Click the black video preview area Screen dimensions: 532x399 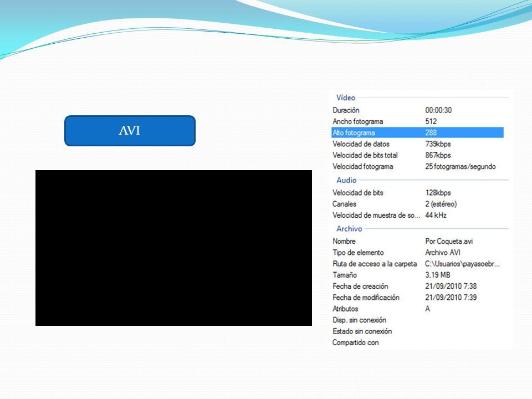click(x=173, y=248)
